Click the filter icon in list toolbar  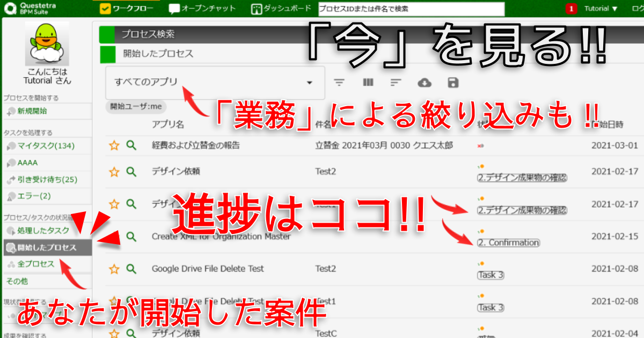(339, 83)
